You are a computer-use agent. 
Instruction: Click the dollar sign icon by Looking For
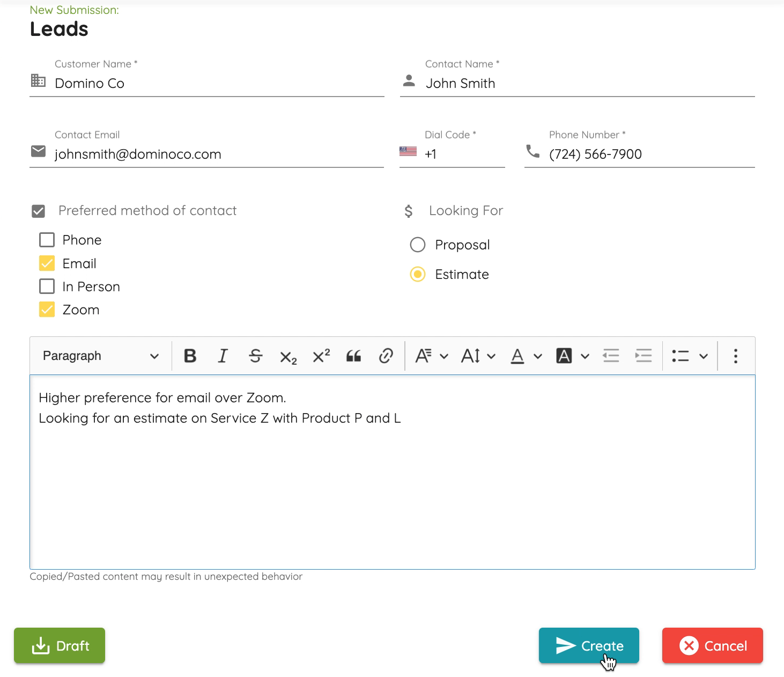[409, 211]
